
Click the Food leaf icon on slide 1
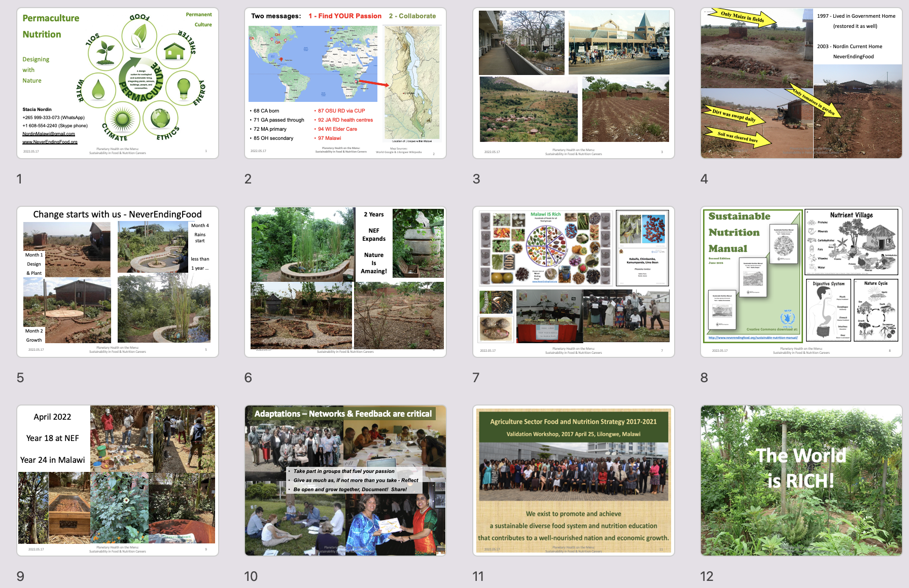click(x=138, y=35)
